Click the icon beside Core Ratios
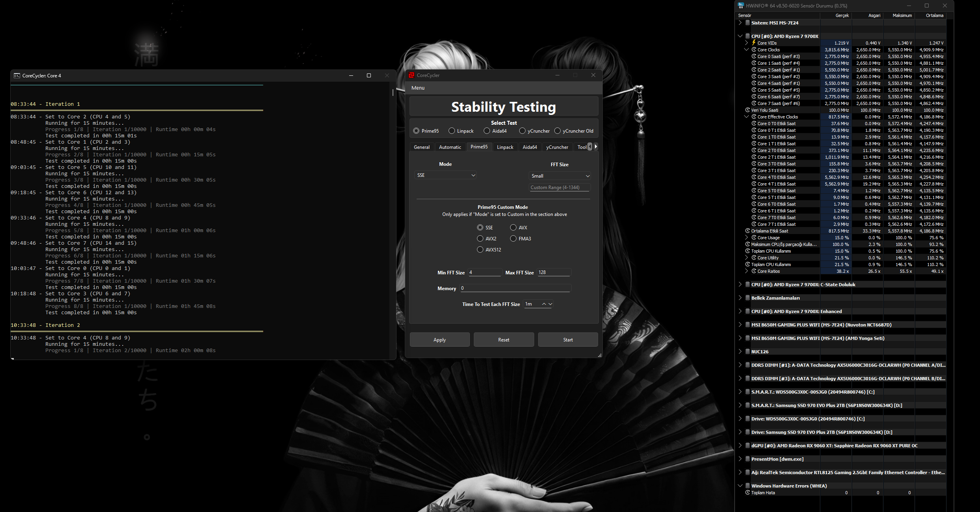This screenshot has height=512, width=980. pos(754,271)
